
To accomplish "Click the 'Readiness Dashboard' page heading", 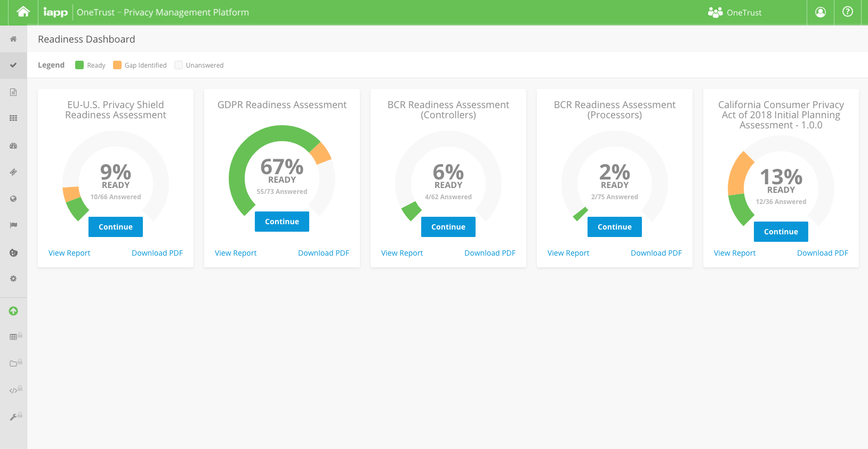I will [x=86, y=39].
